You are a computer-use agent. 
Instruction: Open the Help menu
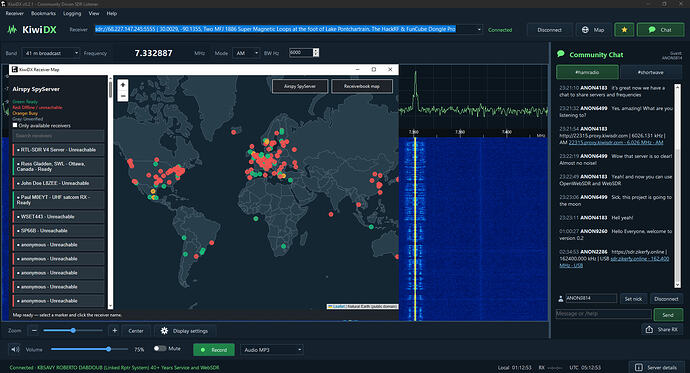coord(112,14)
